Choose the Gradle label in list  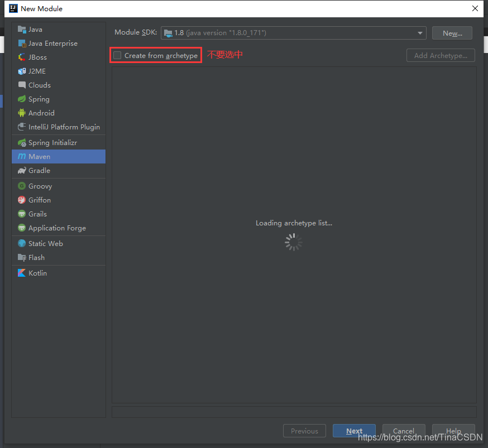39,170
